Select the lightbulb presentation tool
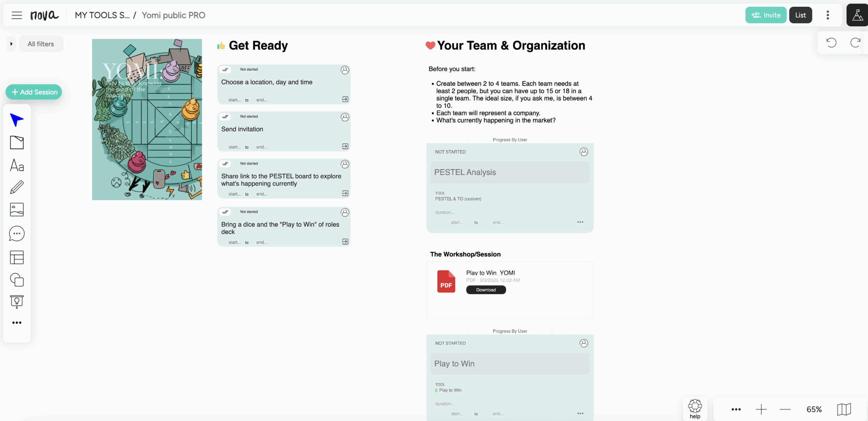868x421 pixels. pyautogui.click(x=17, y=302)
